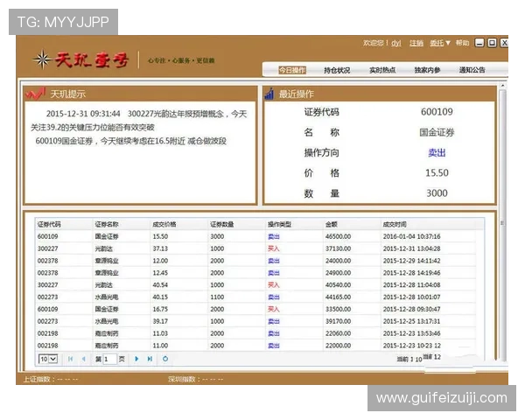Click amount 22000.00 cell
525x420 pixels.
pos(338,346)
